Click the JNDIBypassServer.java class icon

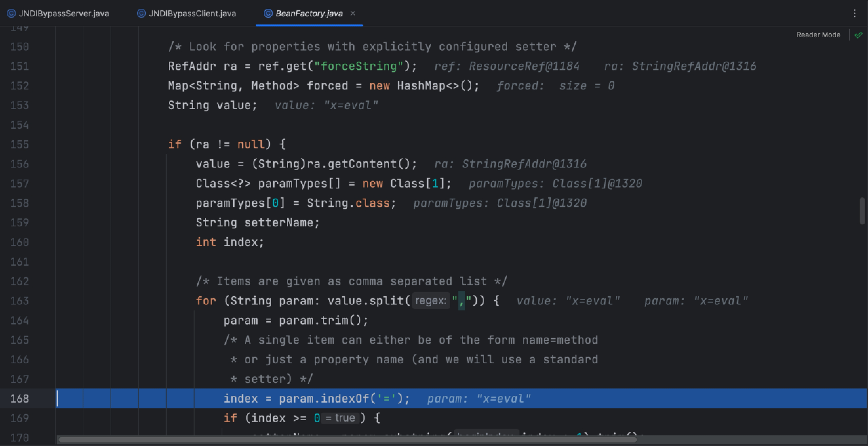(11, 14)
